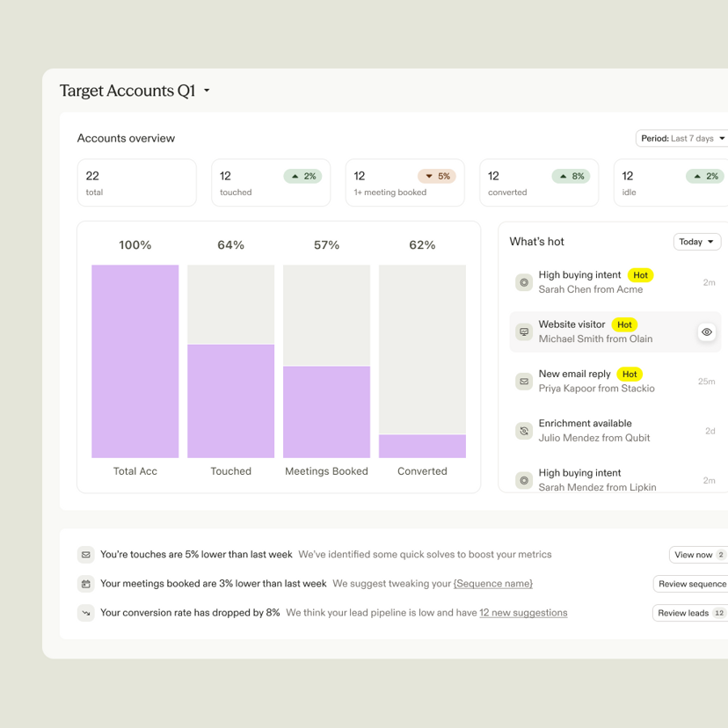Click the 25m timestamp on New email reply
This screenshot has height=728, width=728.
(706, 382)
